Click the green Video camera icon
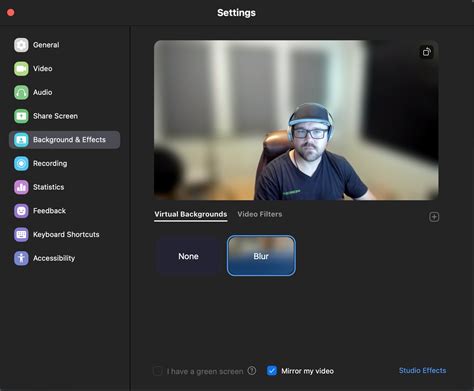Screen dimensions: 474x391 tap(21, 69)
